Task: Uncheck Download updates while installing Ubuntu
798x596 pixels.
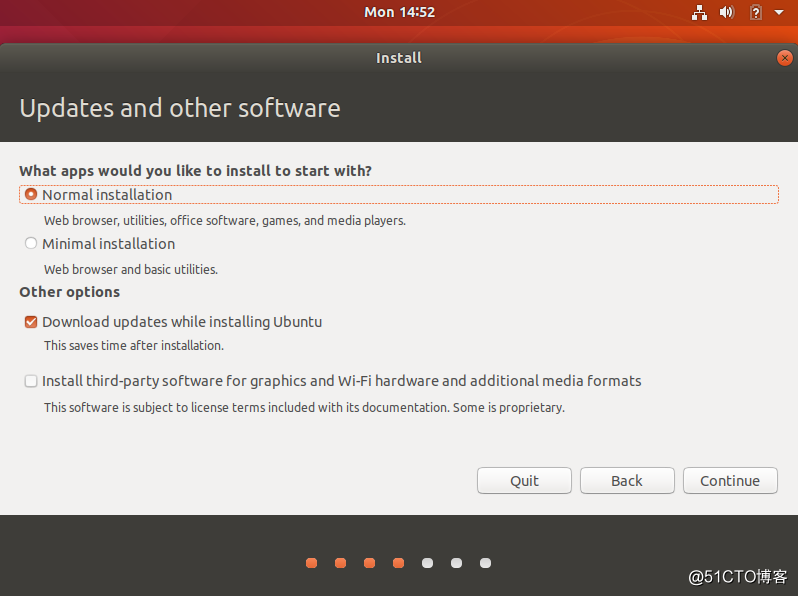Action: (31, 322)
